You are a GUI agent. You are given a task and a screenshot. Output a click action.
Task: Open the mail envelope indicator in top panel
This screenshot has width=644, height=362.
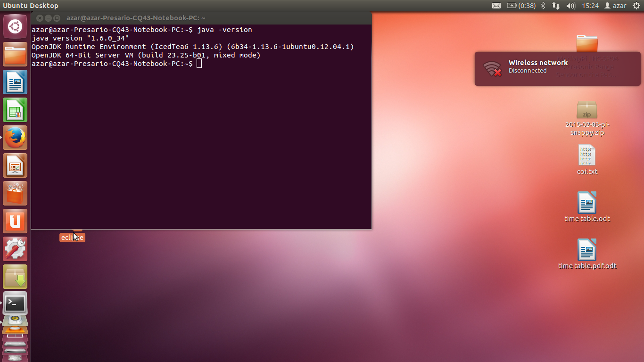click(496, 6)
